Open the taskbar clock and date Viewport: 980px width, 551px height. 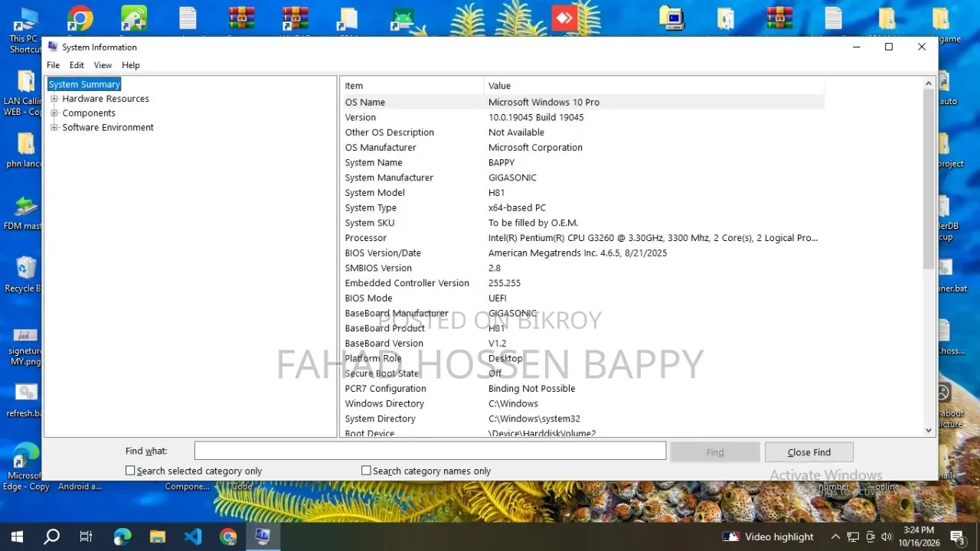pyautogui.click(x=919, y=536)
